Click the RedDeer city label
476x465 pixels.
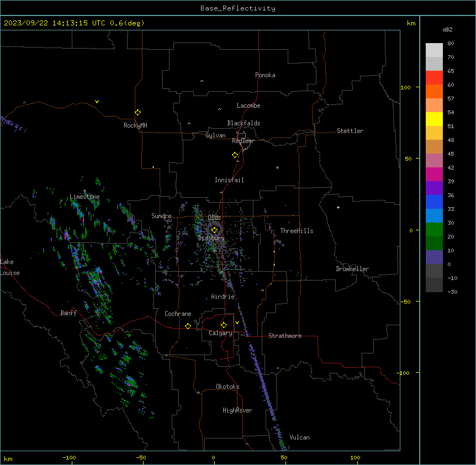243,141
